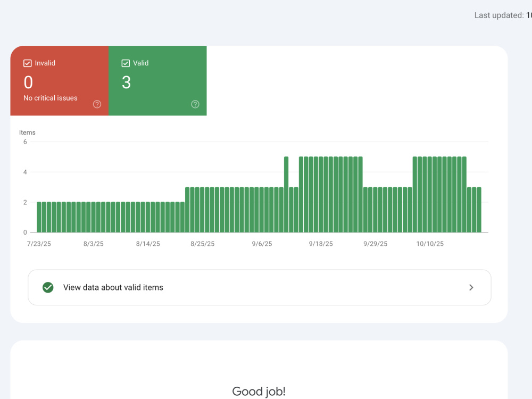
Task: Click the 'Items' chart axis title
Action: (27, 132)
